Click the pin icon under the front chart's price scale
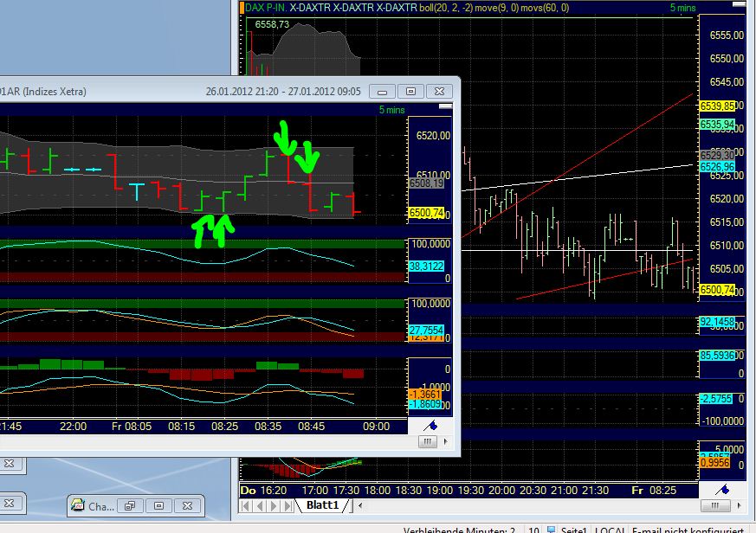 tap(430, 426)
